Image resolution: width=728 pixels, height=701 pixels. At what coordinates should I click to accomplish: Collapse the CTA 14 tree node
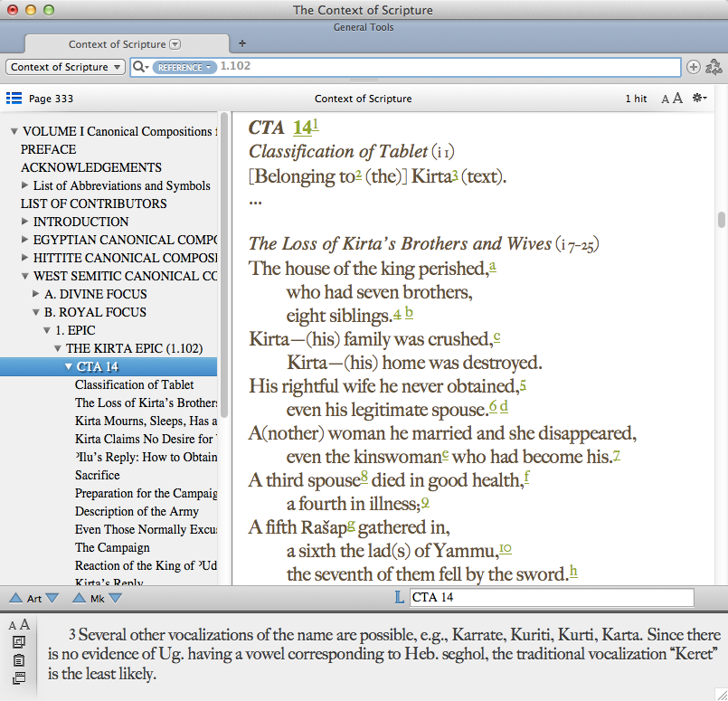pos(69,366)
